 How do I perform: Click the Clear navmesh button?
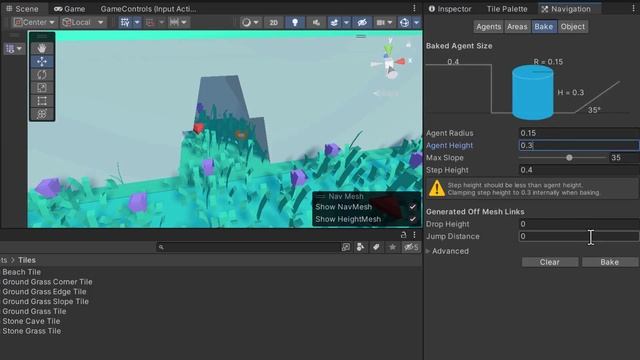tap(550, 262)
